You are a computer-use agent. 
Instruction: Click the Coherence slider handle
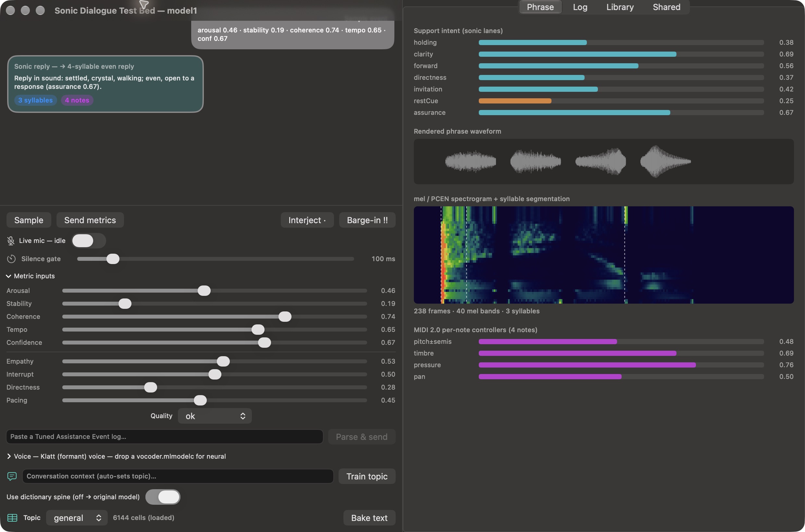pos(285,317)
